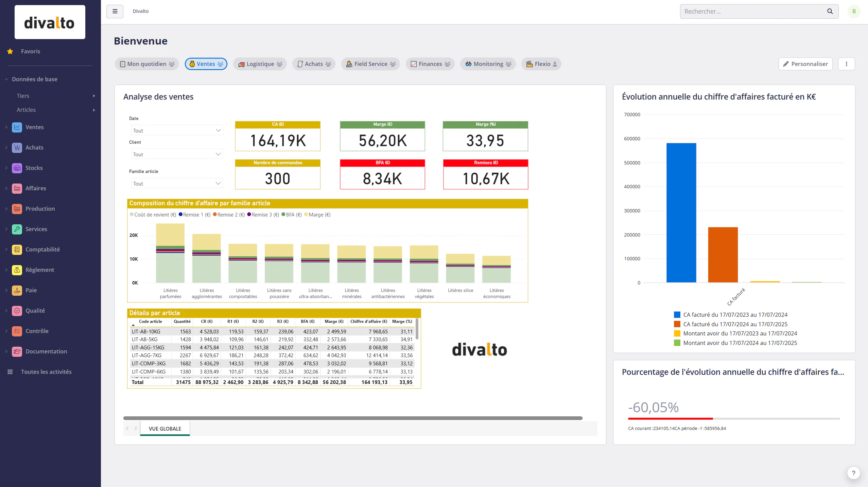Open Toutes les activités link
Viewport: 868px width, 487px height.
click(x=46, y=372)
